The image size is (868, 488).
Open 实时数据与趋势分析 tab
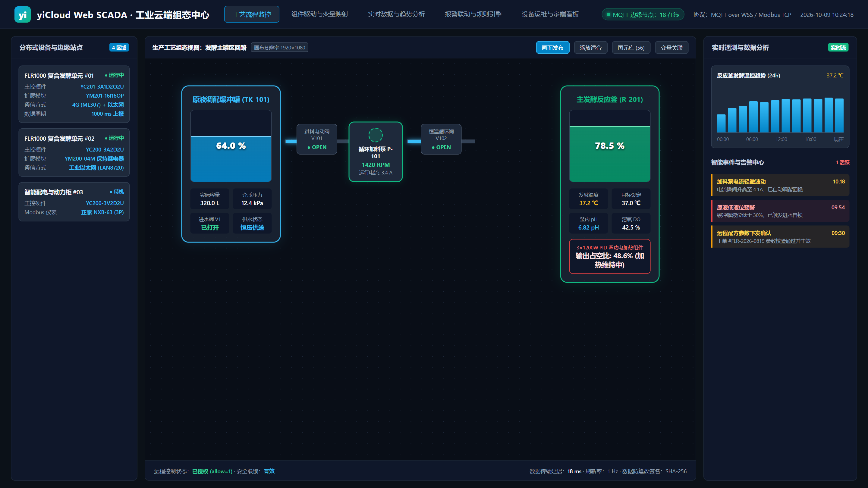click(396, 14)
